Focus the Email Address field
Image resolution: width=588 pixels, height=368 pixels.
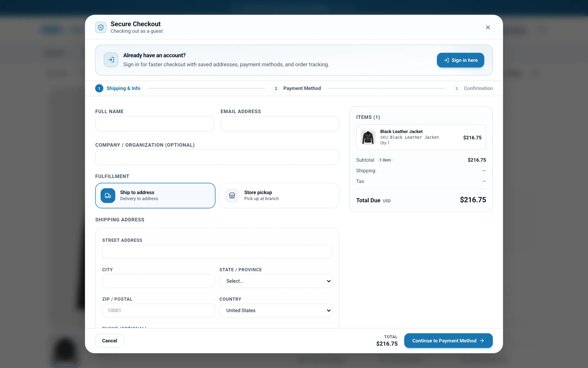pyautogui.click(x=280, y=123)
